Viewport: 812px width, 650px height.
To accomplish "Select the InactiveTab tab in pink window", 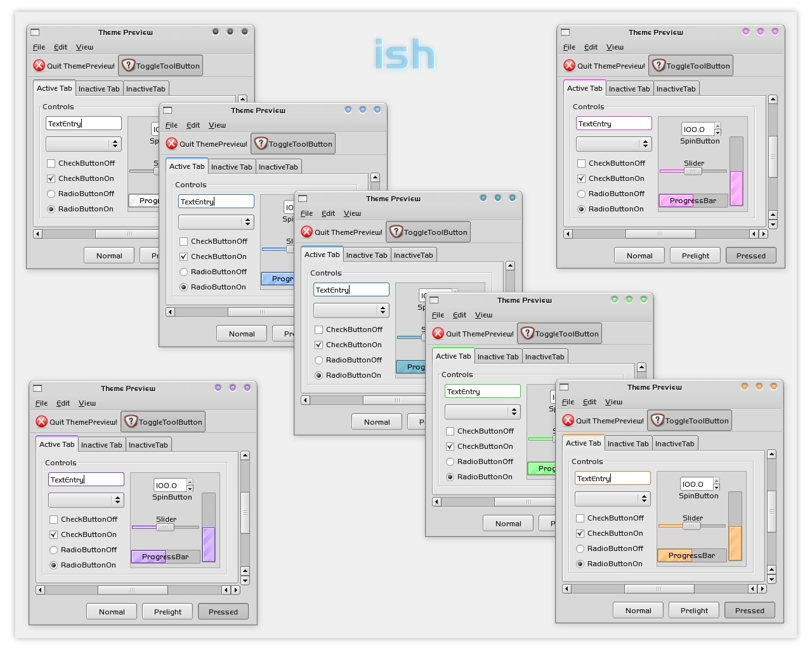I will coord(676,89).
